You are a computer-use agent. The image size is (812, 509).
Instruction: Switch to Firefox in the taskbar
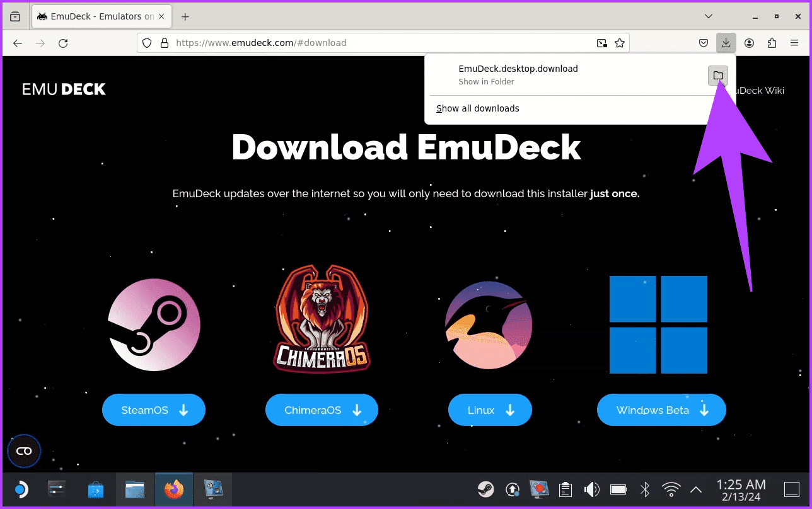[173, 489]
